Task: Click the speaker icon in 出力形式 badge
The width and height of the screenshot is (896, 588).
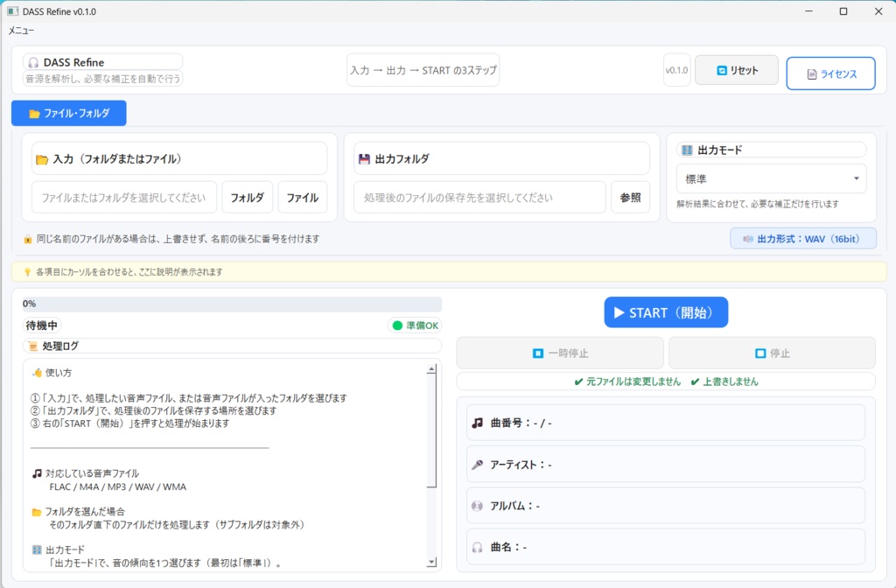Action: click(747, 239)
